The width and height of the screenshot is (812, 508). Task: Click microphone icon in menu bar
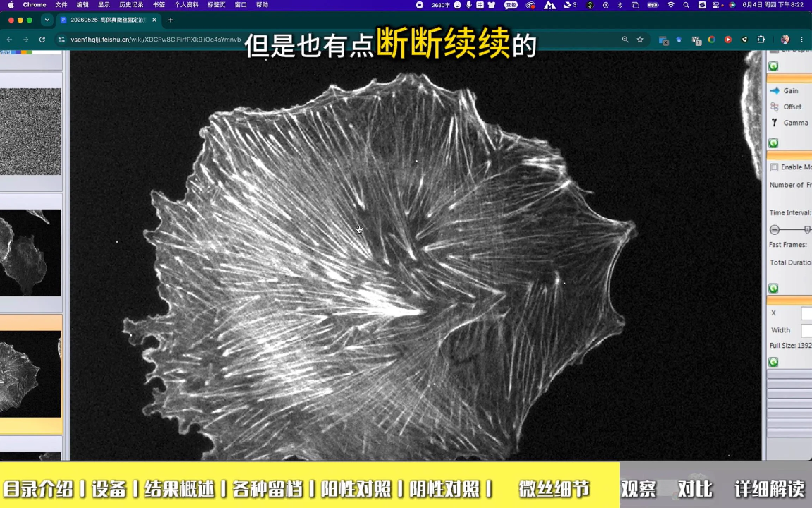point(469,5)
